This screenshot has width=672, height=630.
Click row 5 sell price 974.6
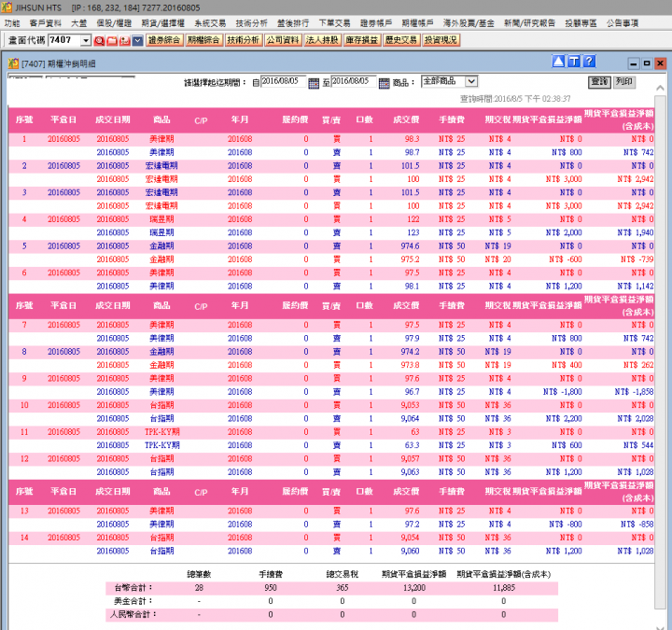pos(410,246)
